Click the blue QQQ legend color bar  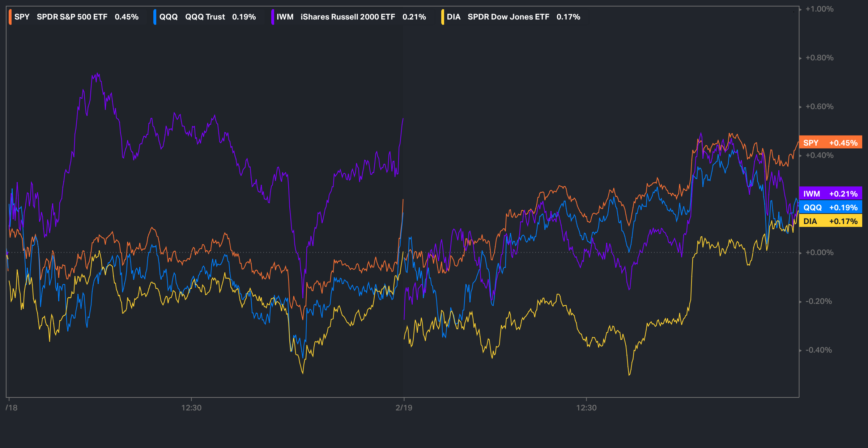(x=155, y=17)
